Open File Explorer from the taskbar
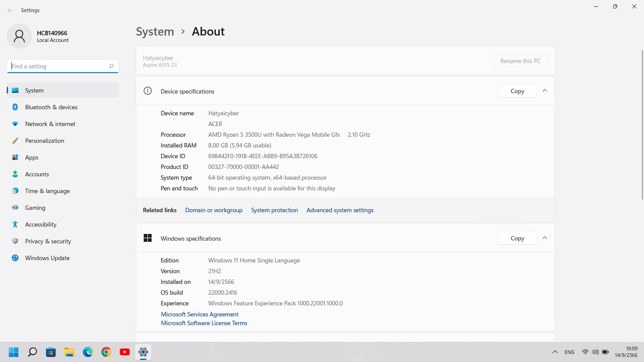The width and height of the screenshot is (644, 362). tap(69, 352)
